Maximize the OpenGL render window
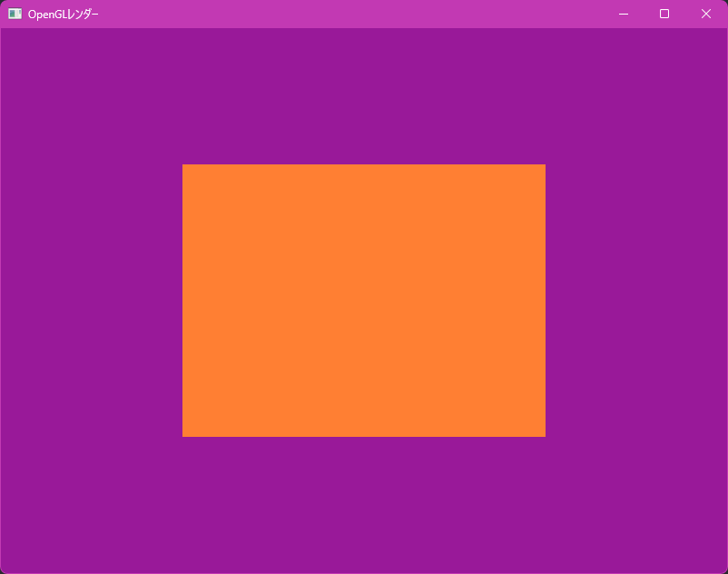This screenshot has width=728, height=574. [x=664, y=14]
